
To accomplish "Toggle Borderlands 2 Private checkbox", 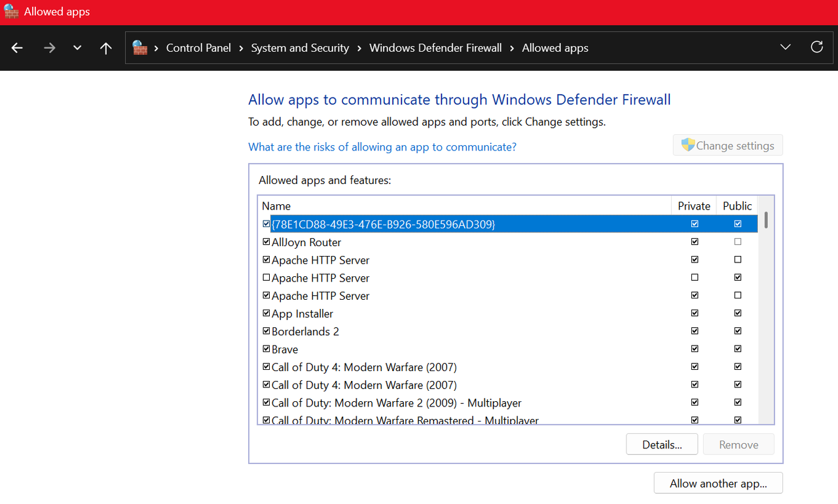I will 695,331.
